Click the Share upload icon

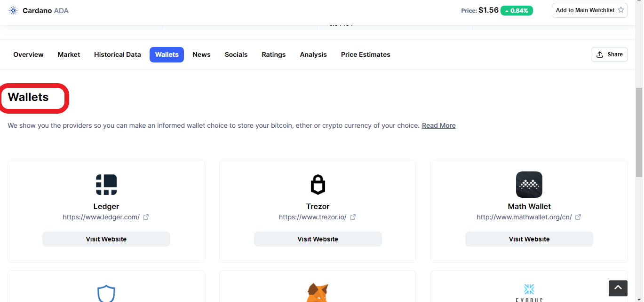pos(600,54)
